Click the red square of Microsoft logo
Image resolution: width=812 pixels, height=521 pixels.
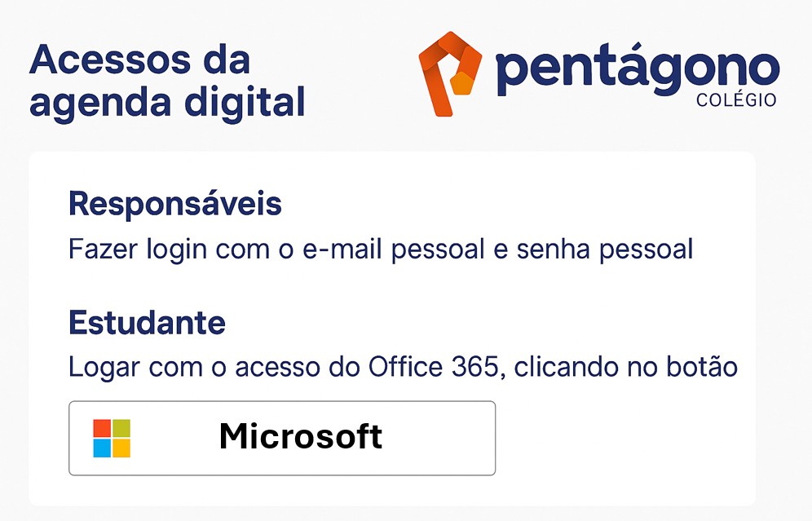tap(102, 429)
